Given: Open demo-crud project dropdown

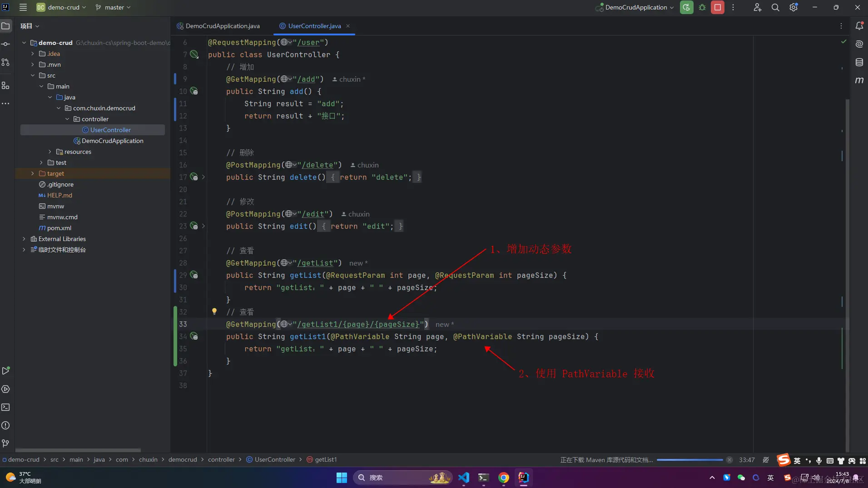Looking at the screenshot, I should click(61, 7).
